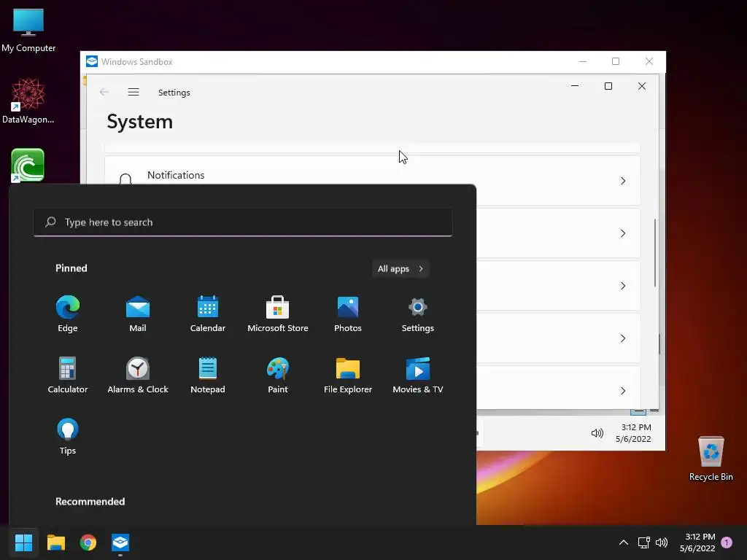747x560 pixels.
Task: Click the Settings scrollbar thumb
Action: (x=655, y=253)
